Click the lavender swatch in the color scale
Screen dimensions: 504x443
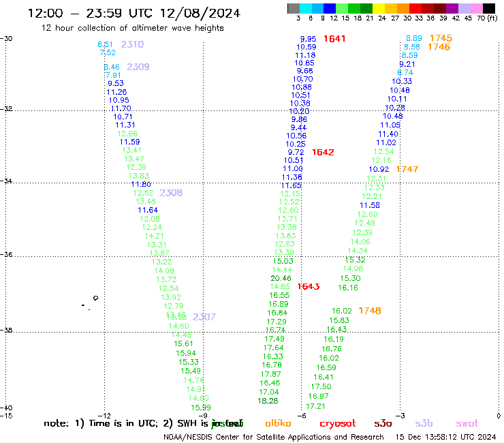point(464,8)
